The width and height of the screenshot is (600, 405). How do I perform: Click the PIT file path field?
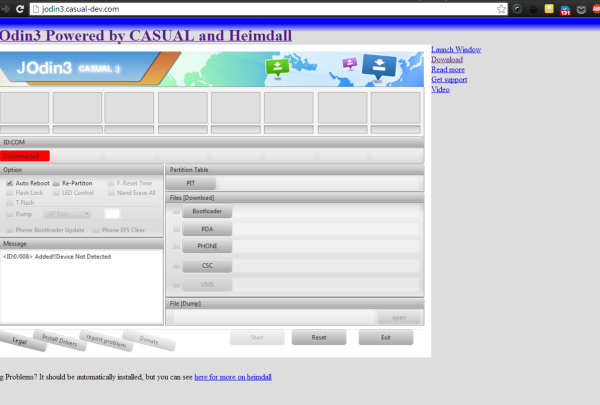point(319,183)
